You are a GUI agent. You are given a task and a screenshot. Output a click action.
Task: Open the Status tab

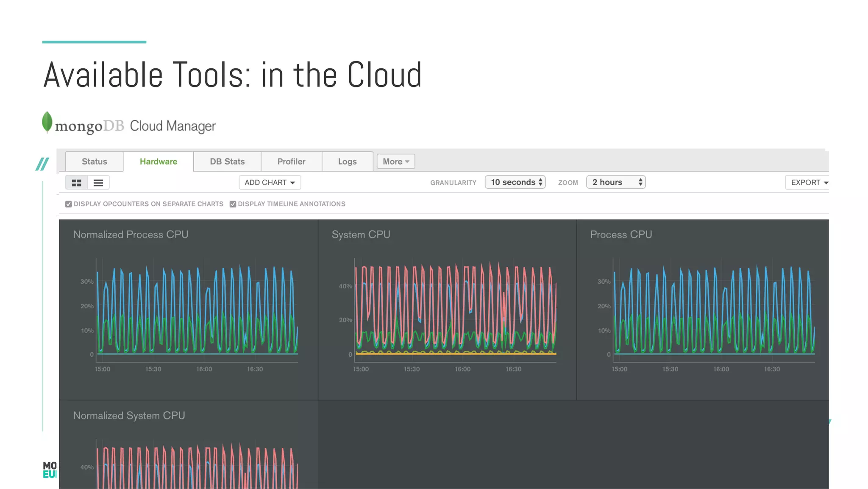pyautogui.click(x=94, y=162)
